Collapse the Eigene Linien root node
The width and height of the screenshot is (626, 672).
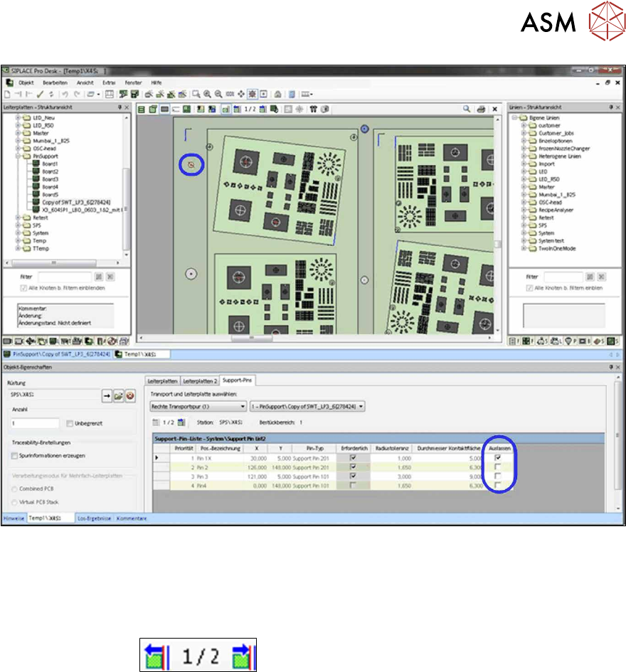click(x=514, y=117)
